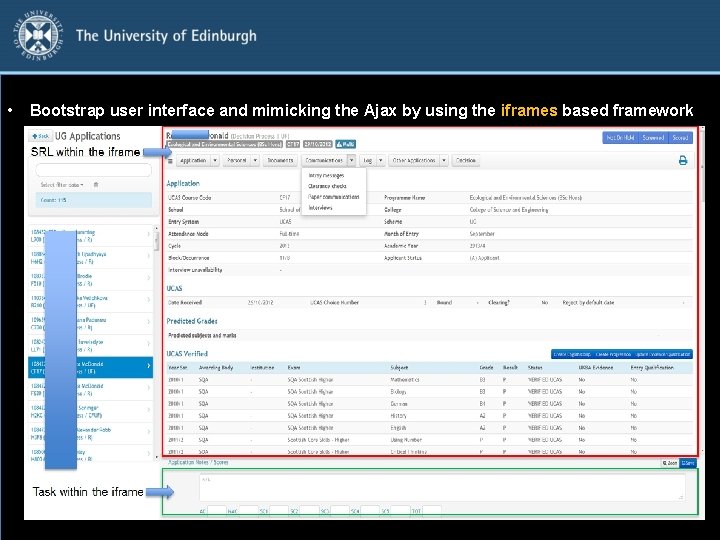Click the AC score field
The width and height of the screenshot is (720, 540).
click(x=217, y=511)
